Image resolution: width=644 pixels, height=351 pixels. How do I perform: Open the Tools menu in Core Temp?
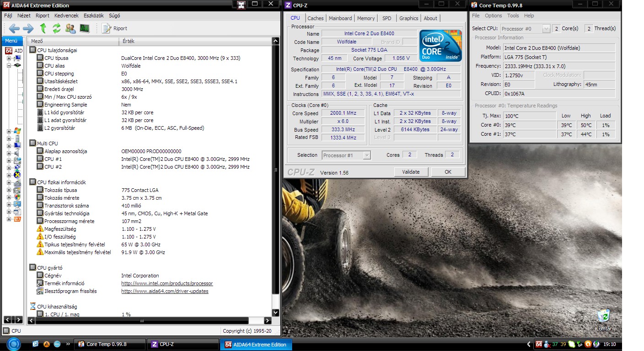tap(513, 16)
